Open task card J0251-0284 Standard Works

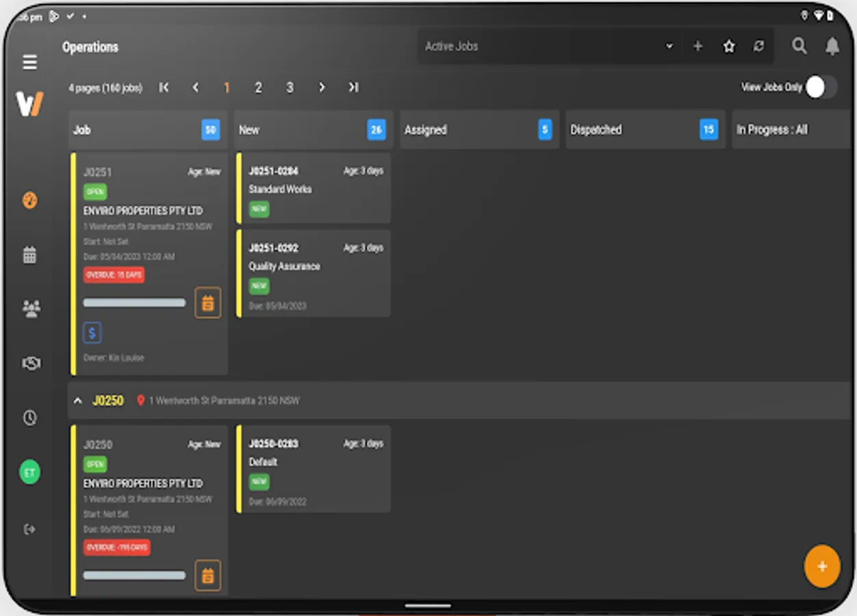[314, 188]
